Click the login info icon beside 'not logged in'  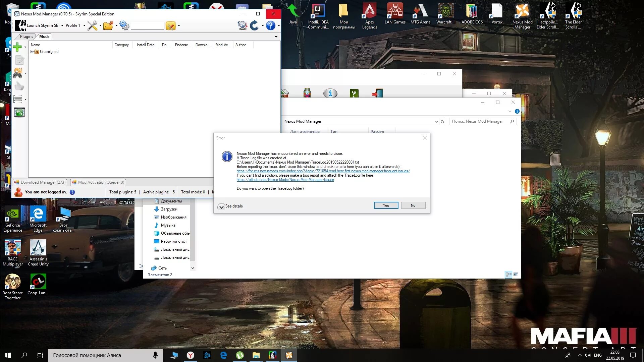pos(72,192)
